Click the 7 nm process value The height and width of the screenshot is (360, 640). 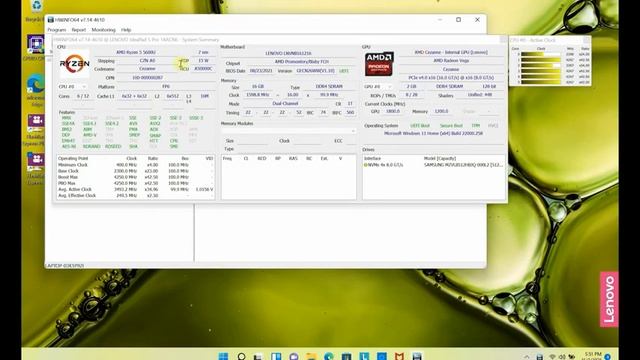(x=203, y=52)
